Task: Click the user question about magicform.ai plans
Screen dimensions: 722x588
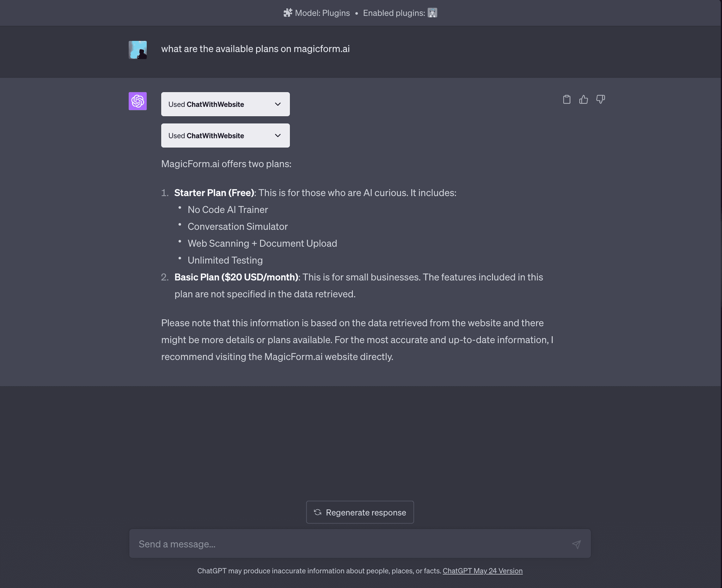Action: 255,49
